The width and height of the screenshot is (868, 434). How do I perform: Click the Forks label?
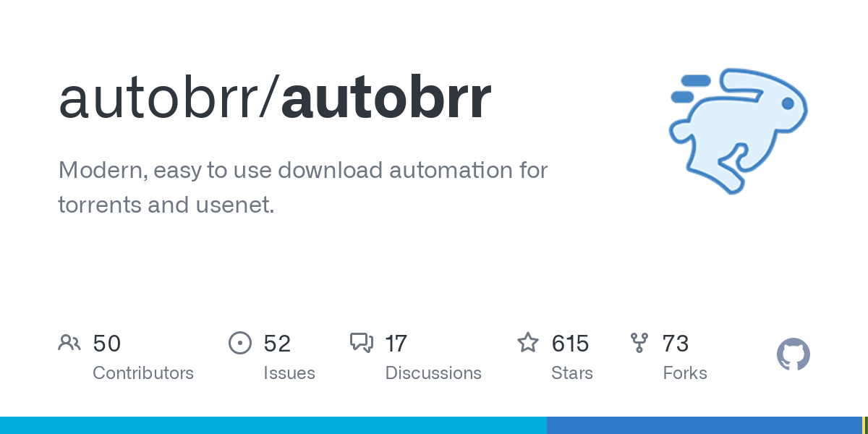[685, 373]
